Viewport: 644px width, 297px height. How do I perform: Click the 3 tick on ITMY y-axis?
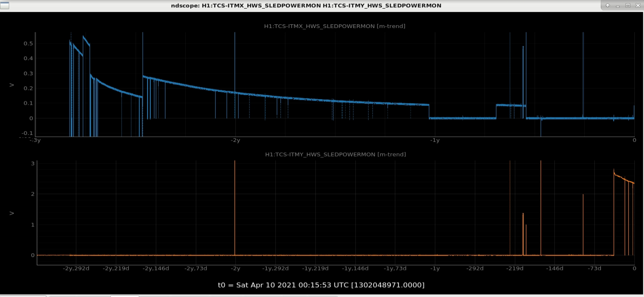(x=33, y=163)
